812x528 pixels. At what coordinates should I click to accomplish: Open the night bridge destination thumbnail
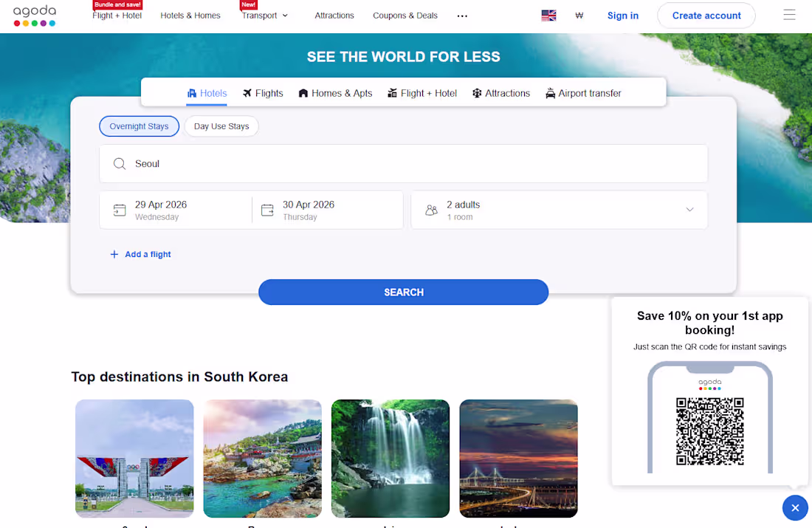(x=518, y=459)
